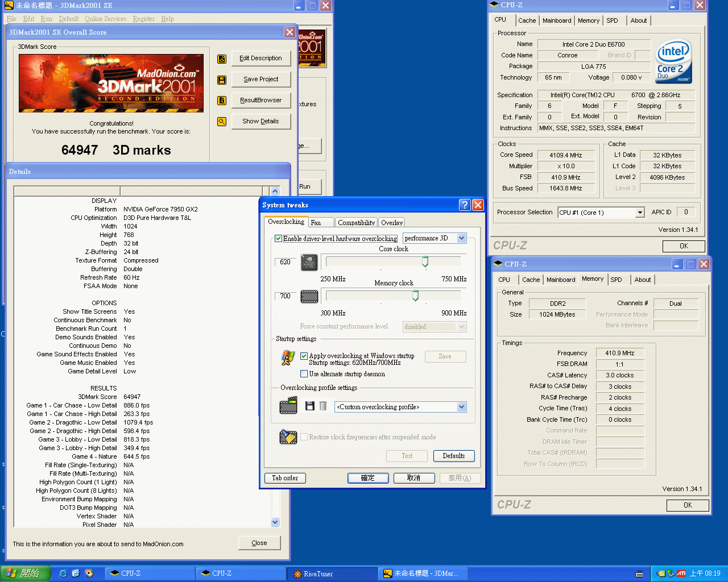The height and width of the screenshot is (582, 728).
Task: Open Cache tab in CPU-Z processor window
Action: point(527,20)
